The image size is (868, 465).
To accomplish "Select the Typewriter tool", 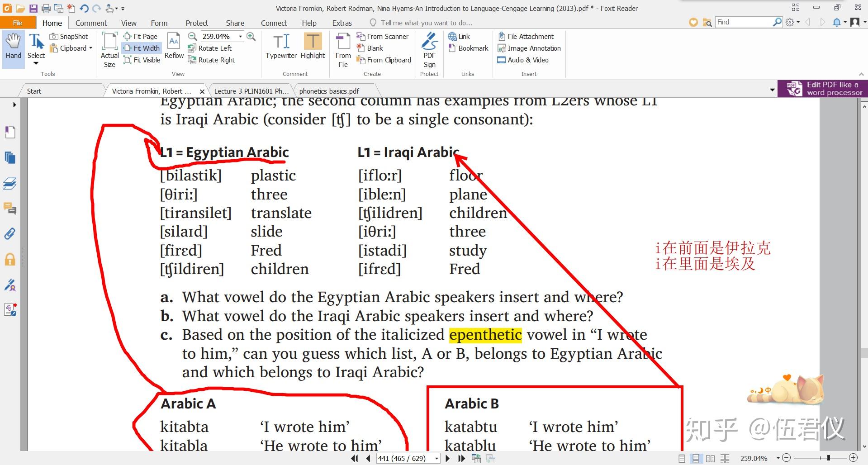I will pos(281,46).
